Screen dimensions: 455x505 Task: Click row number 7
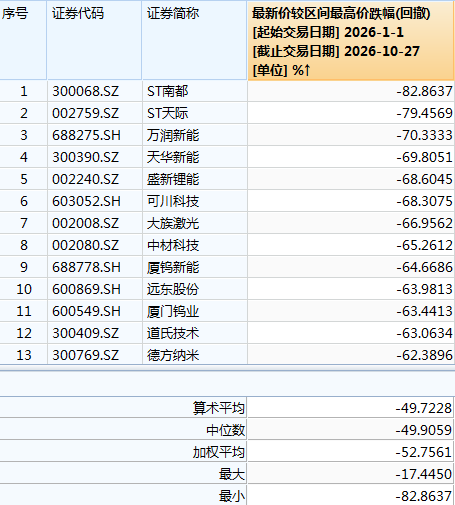click(x=24, y=223)
